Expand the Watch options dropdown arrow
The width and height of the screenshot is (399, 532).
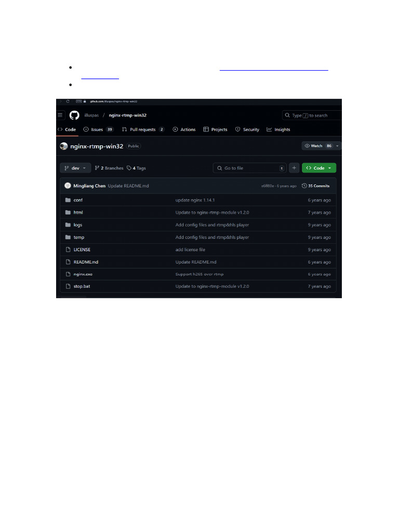337,146
